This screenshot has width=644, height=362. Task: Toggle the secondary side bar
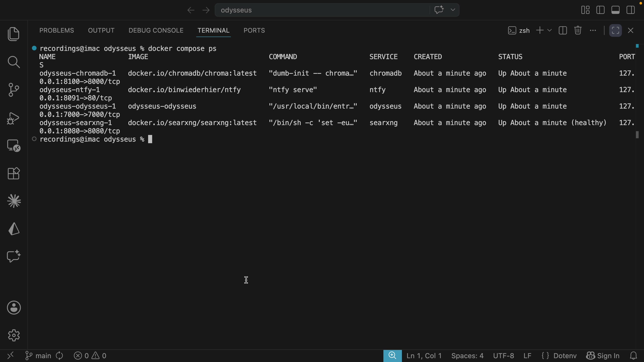tap(631, 10)
